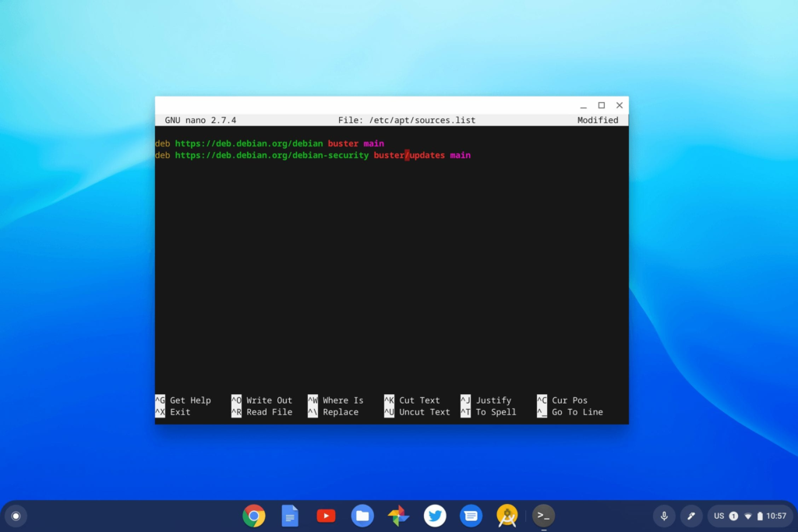Click 'buster' on the first line
798x532 pixels.
click(x=343, y=143)
